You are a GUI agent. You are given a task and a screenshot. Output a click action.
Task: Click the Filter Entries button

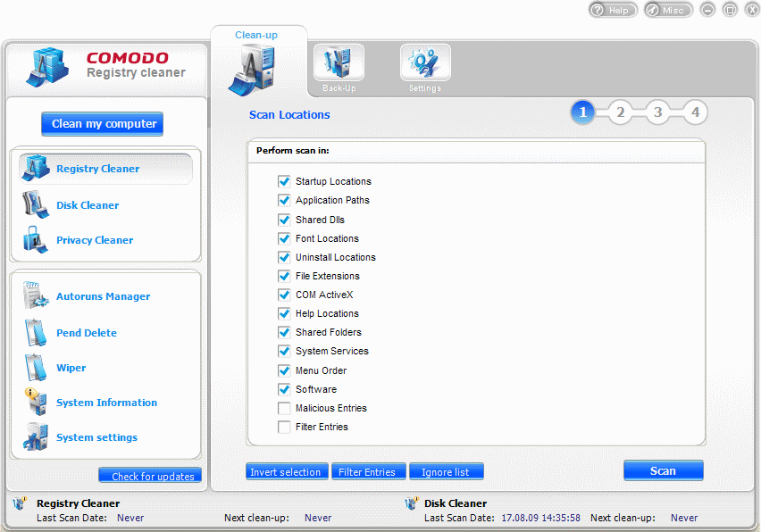pos(368,471)
